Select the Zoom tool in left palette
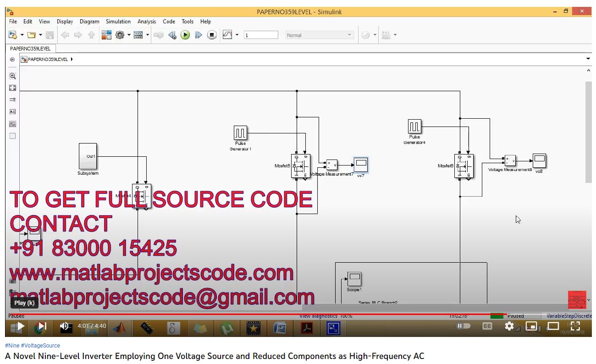This screenshot has width=596, height=364. [x=12, y=76]
